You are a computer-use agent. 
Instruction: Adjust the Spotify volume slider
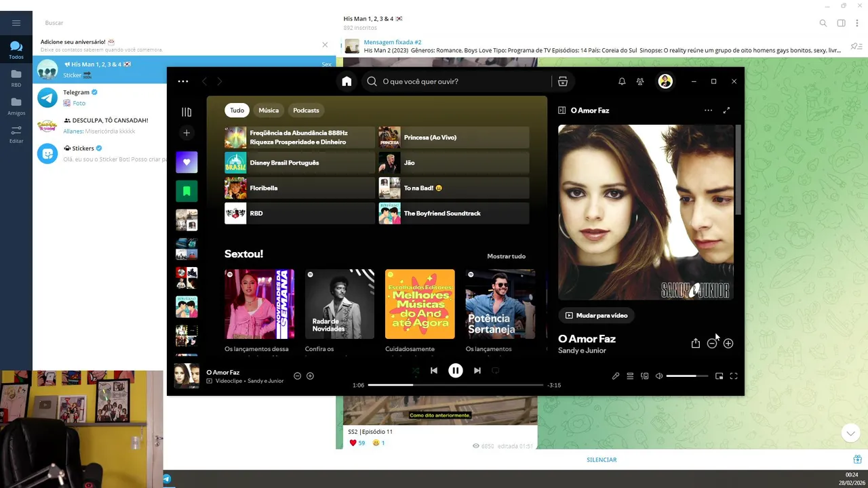click(x=688, y=376)
